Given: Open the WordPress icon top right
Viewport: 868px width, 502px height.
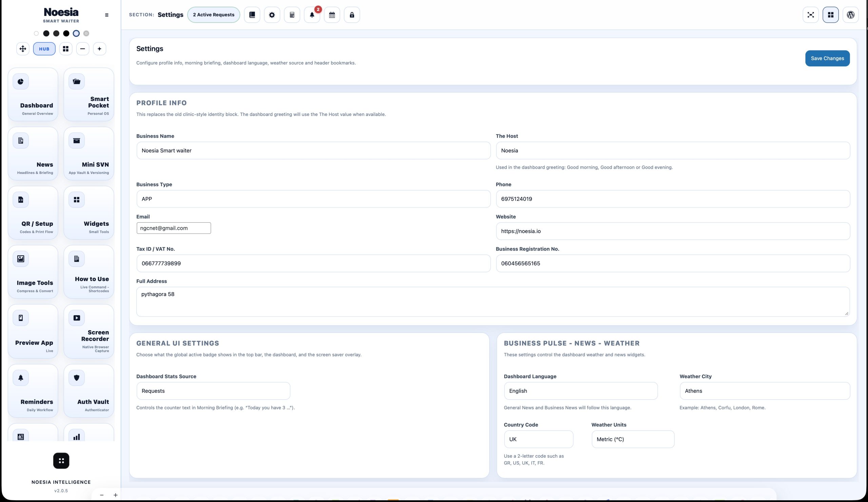Looking at the screenshot, I should click(851, 15).
